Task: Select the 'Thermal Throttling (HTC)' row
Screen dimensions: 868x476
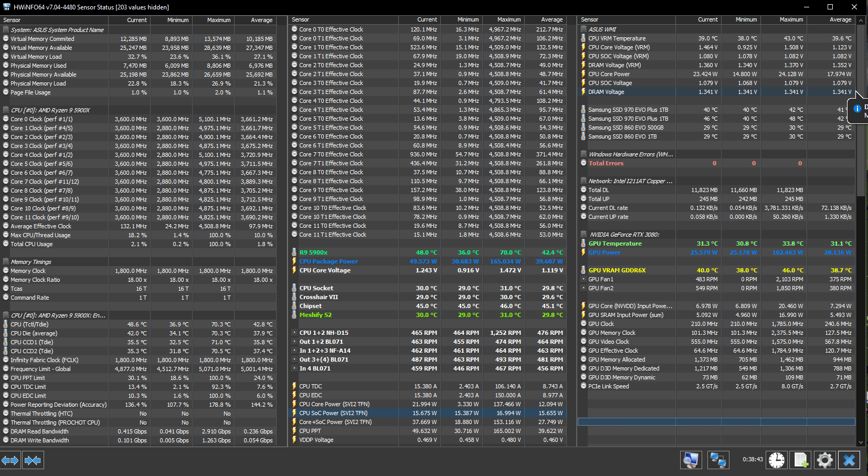Action: point(139,414)
